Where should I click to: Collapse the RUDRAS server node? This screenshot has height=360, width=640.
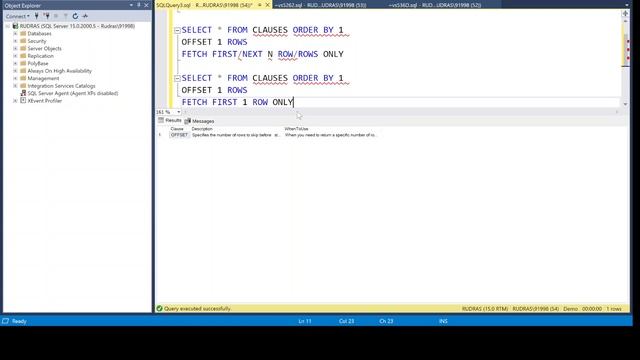pyautogui.click(x=8, y=26)
